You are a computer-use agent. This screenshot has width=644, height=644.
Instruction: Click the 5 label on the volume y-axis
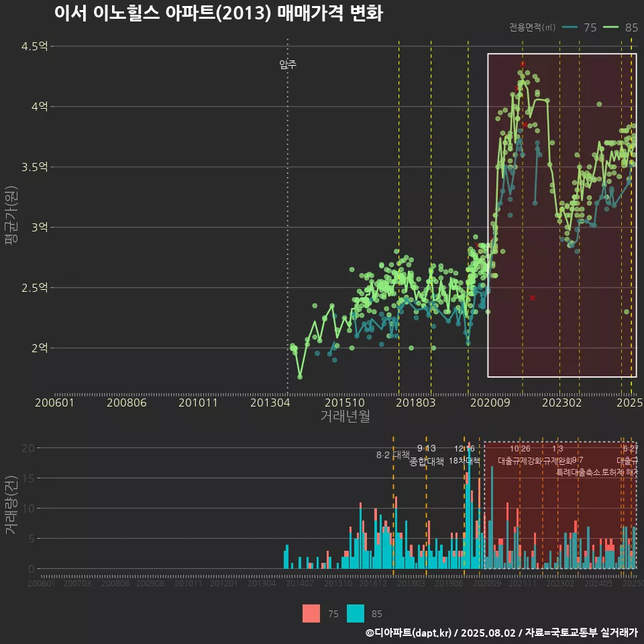(x=32, y=539)
